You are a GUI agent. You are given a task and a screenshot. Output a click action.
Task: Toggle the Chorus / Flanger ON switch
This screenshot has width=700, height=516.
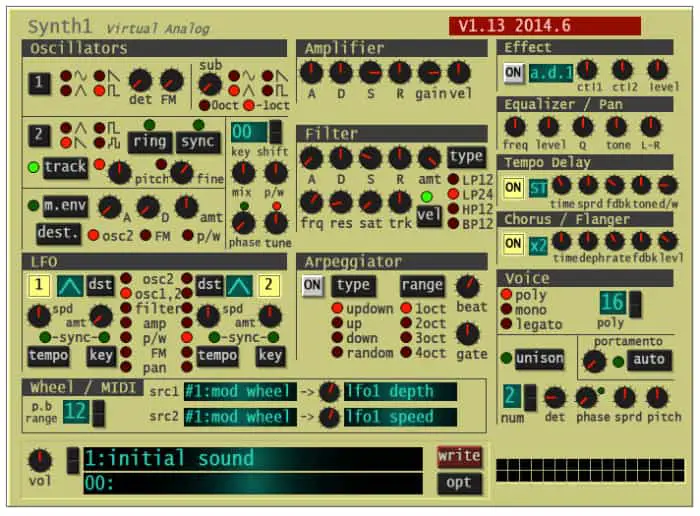(x=513, y=245)
